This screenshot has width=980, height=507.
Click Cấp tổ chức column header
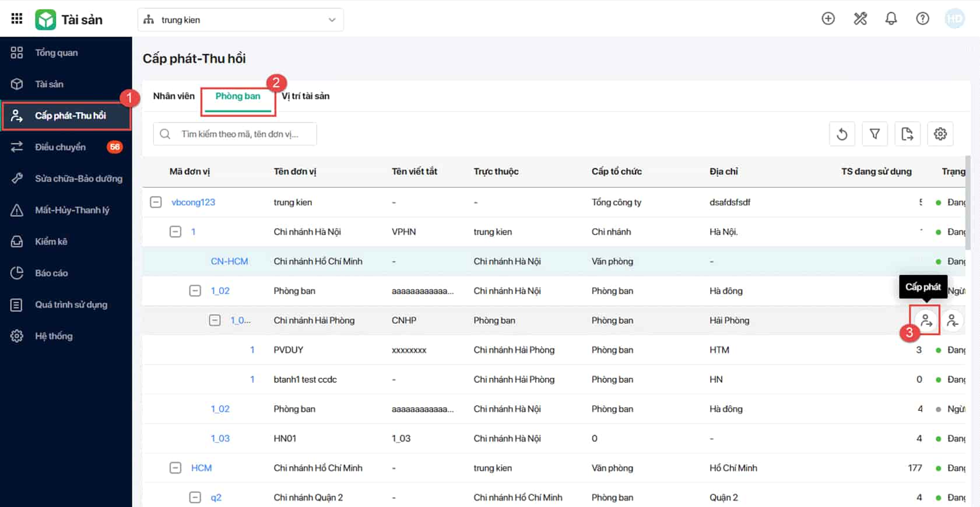click(x=617, y=172)
